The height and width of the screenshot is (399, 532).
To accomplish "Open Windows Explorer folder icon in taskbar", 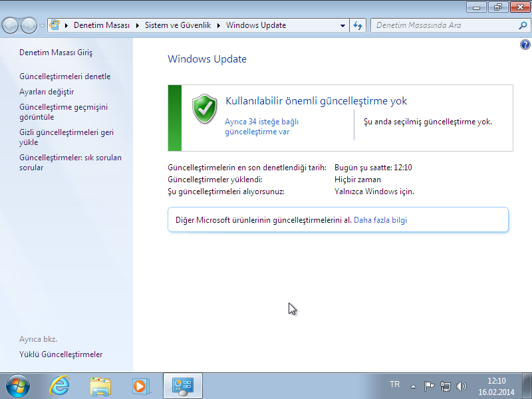I will [x=100, y=386].
